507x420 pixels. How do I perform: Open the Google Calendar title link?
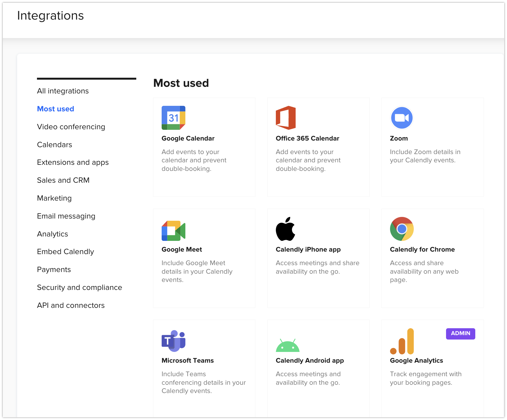point(188,138)
